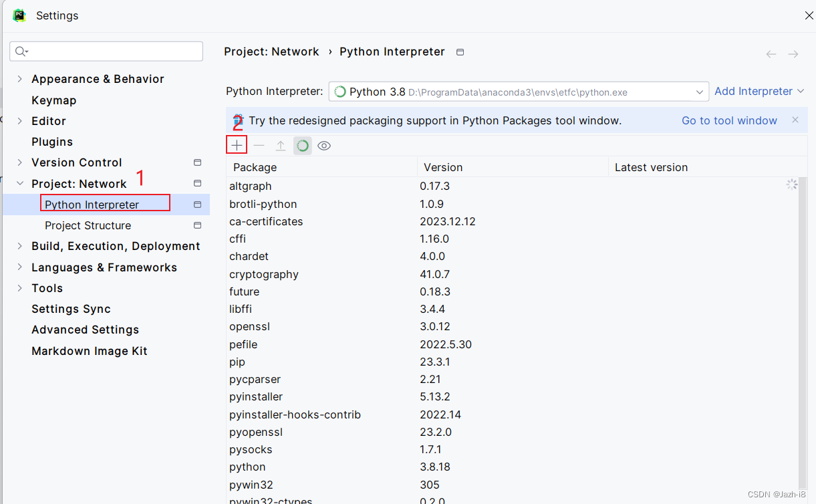This screenshot has height=504, width=816.
Task: Select the pycparser package row
Action: click(x=513, y=379)
